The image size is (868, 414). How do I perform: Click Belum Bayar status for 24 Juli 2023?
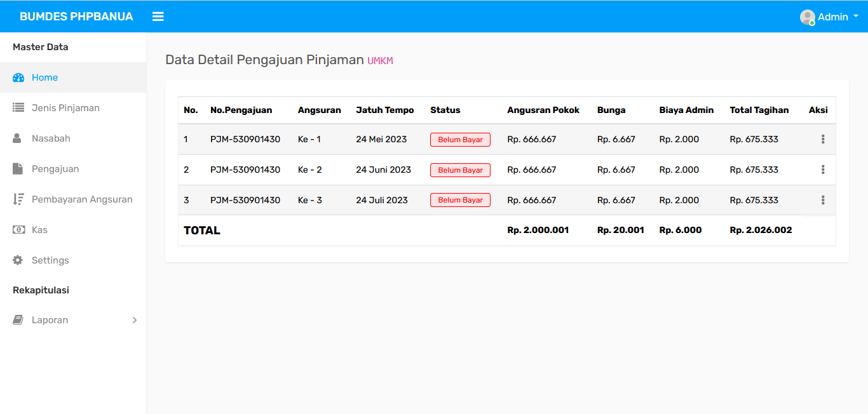click(x=460, y=200)
